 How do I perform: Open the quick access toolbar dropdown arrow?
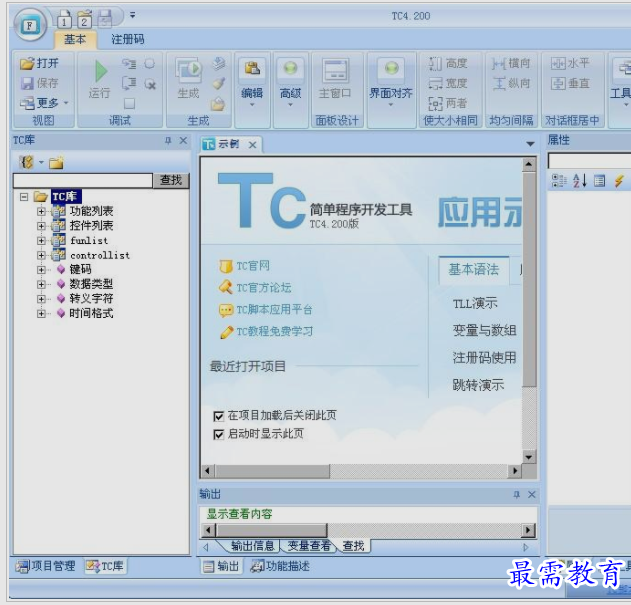(132, 15)
